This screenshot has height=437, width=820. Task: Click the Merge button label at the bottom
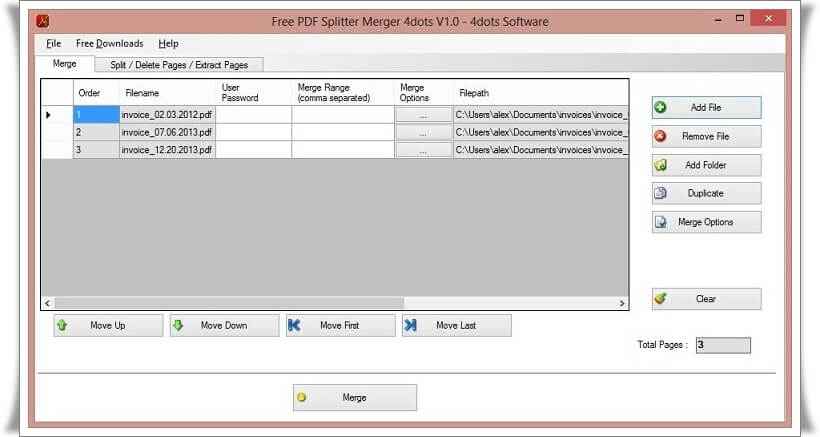pyautogui.click(x=354, y=397)
